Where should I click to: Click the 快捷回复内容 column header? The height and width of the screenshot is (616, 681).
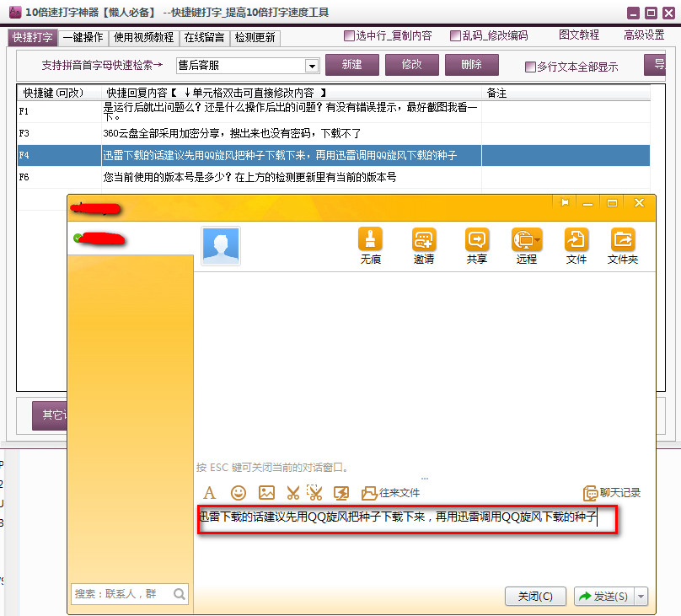coord(291,93)
